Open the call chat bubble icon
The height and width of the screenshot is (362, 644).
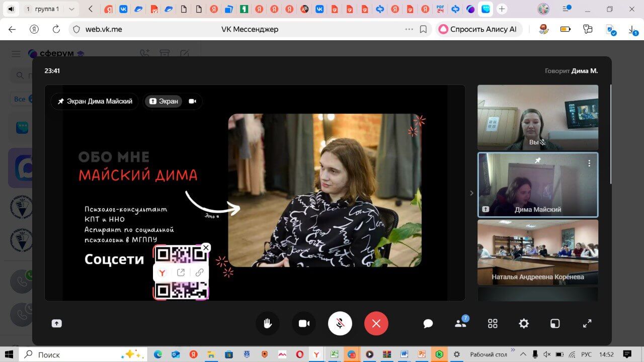coord(428,324)
